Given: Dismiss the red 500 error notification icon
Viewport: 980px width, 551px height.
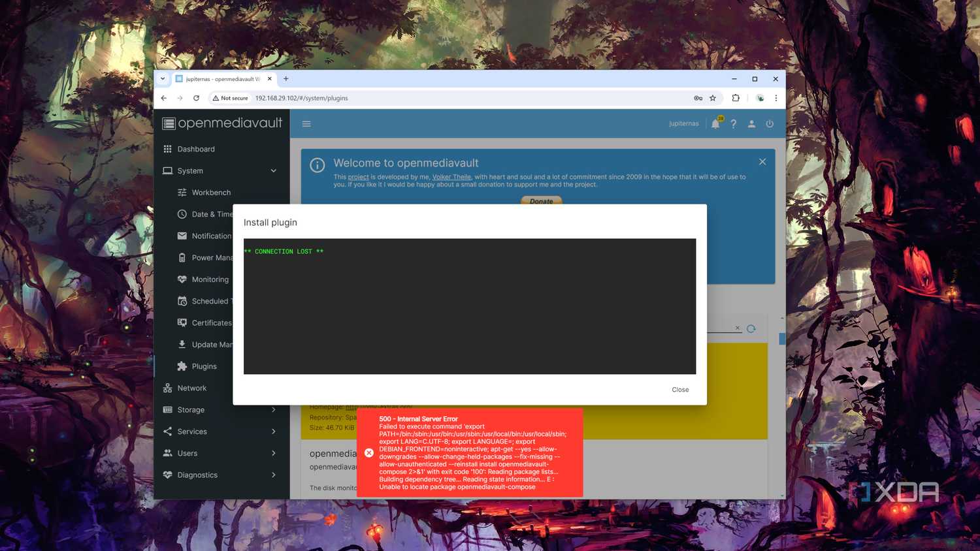Looking at the screenshot, I should (369, 453).
